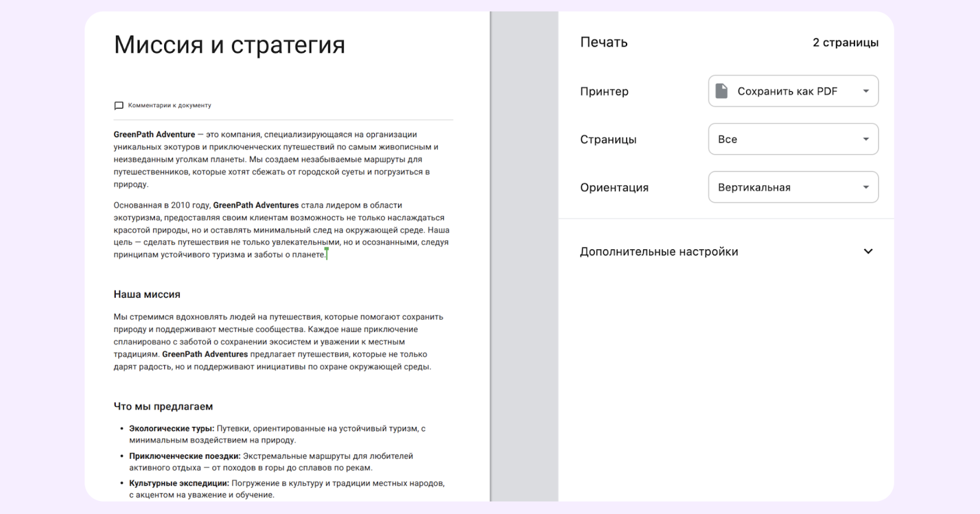Click the 'Экологические туры:' bullet item
The height and width of the screenshot is (514, 980).
[x=171, y=429]
